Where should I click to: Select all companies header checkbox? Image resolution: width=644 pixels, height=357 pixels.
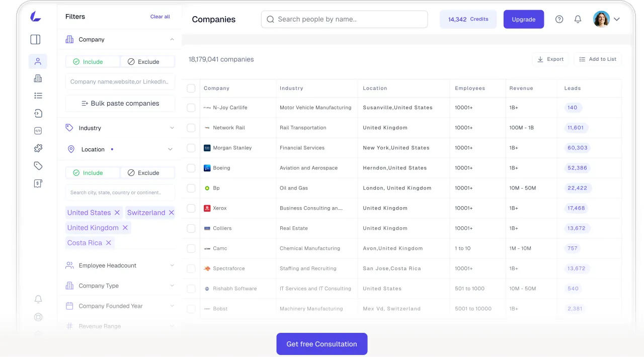[191, 88]
